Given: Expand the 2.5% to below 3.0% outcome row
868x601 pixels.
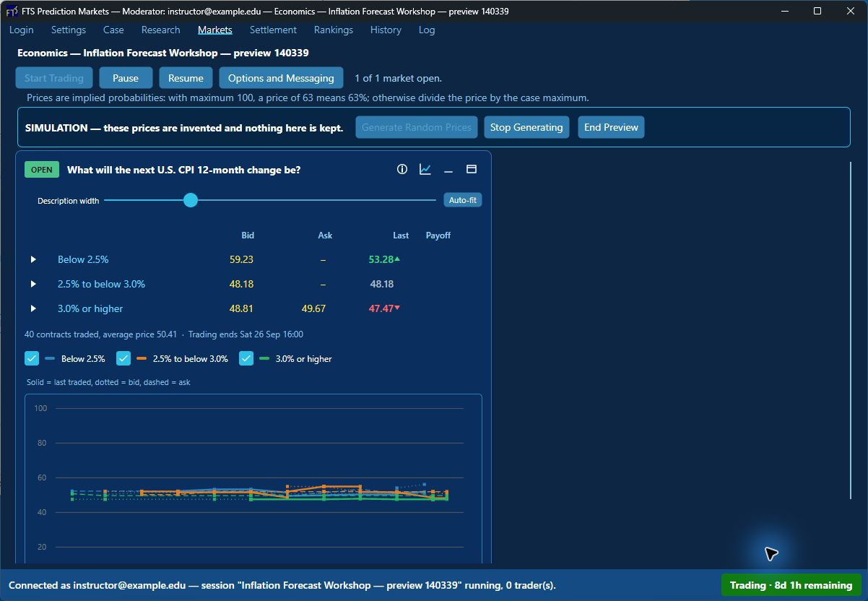Looking at the screenshot, I should pyautogui.click(x=33, y=284).
